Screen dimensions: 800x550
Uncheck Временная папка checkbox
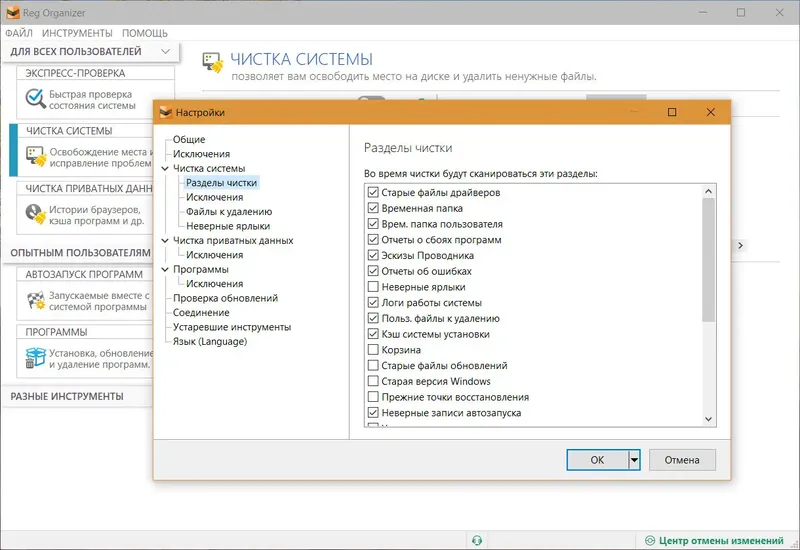click(x=373, y=208)
